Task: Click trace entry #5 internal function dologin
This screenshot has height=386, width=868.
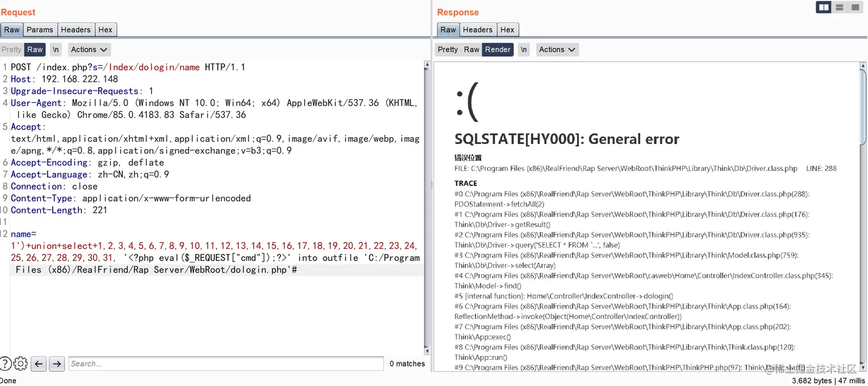Action: pyautogui.click(x=564, y=297)
